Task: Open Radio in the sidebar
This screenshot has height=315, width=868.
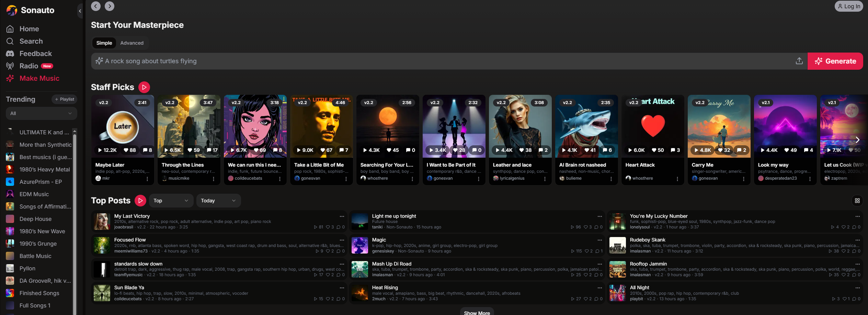Action: click(x=30, y=66)
